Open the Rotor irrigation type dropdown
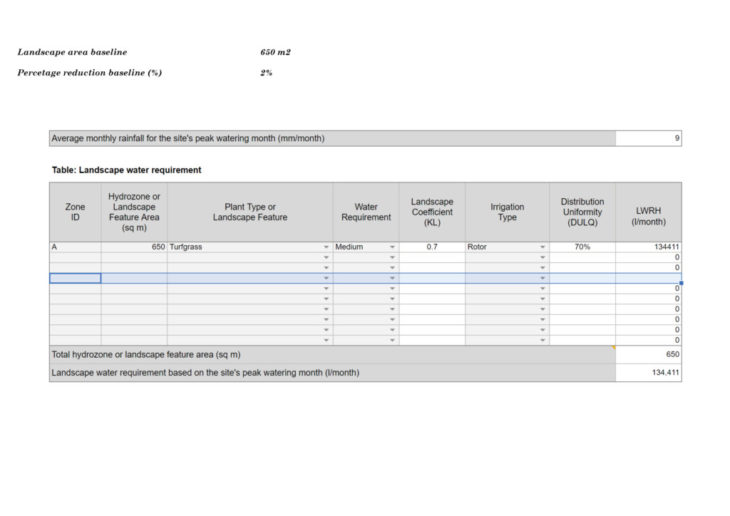Viewport: 730px width, 516px height. pyautogui.click(x=543, y=247)
